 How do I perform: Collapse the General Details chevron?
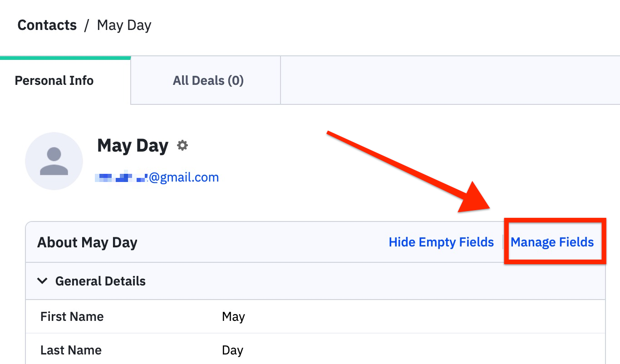coord(42,281)
